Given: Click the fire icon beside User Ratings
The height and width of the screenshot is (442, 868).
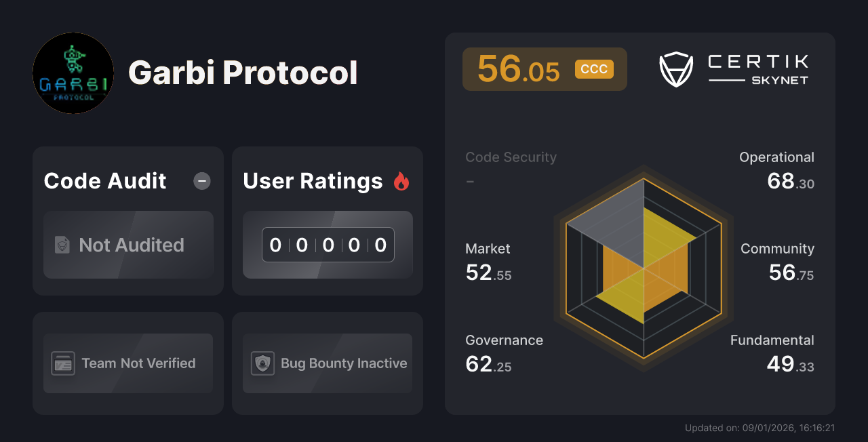Looking at the screenshot, I should pos(401,180).
